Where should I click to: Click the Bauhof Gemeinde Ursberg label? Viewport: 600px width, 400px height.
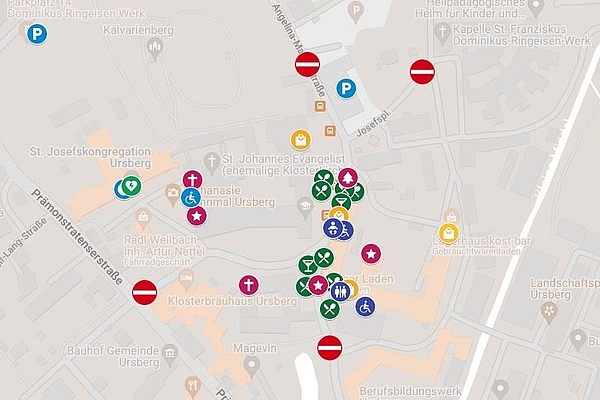pos(113,356)
